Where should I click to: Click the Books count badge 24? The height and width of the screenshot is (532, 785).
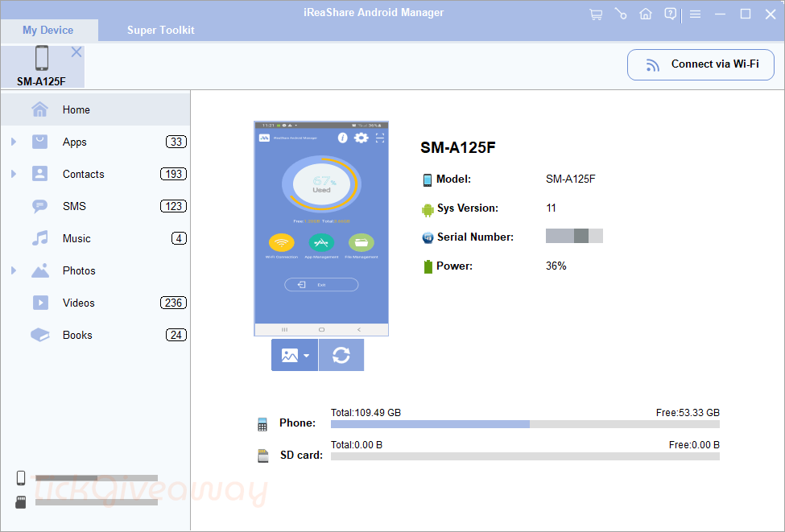[176, 336]
